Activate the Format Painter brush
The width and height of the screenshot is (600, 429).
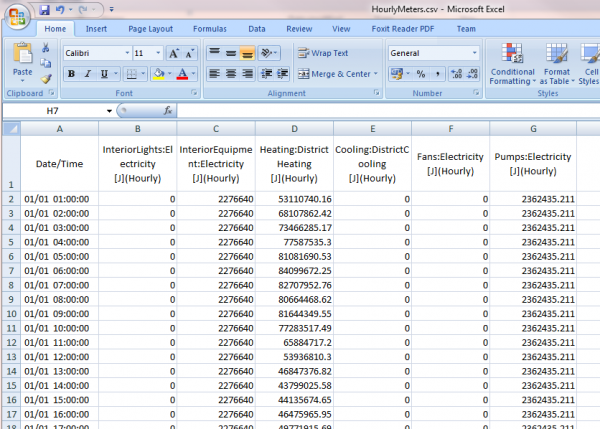click(46, 78)
